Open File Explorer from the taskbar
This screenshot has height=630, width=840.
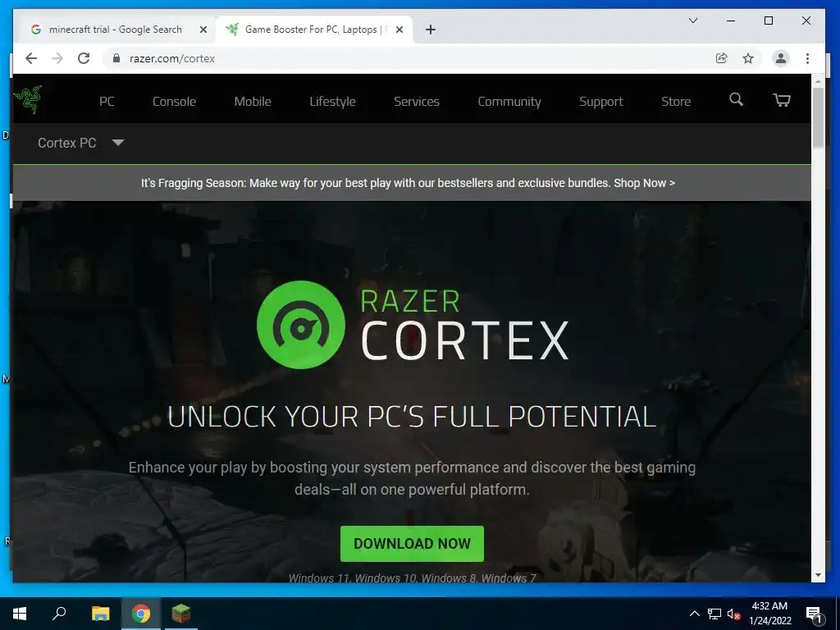[x=100, y=614]
